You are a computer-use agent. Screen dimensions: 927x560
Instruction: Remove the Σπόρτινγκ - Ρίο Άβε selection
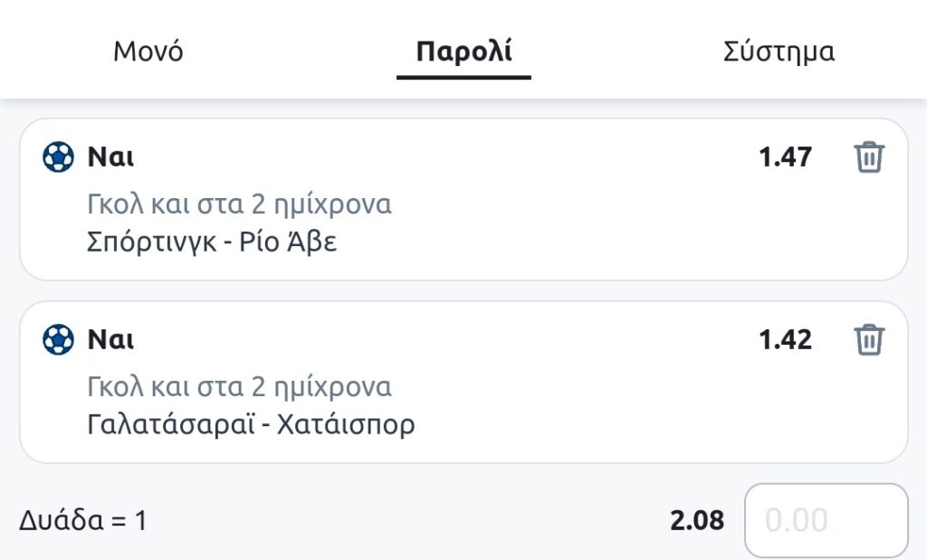coord(868,157)
